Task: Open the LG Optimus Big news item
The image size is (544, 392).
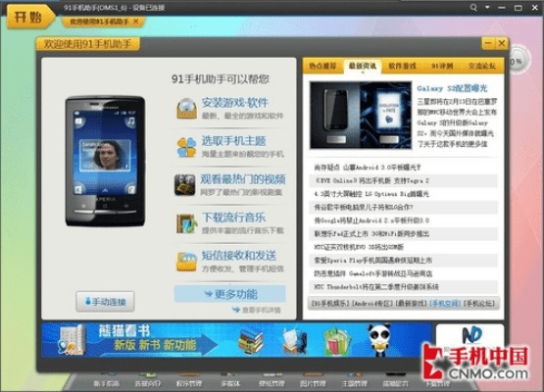Action: coord(371,194)
